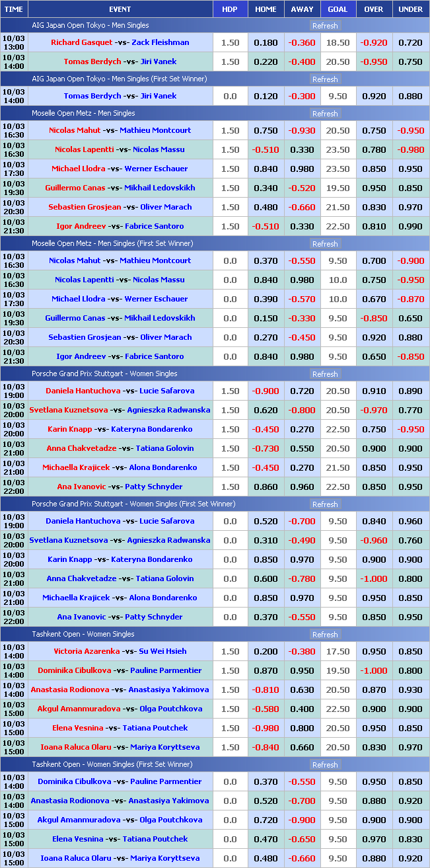The height and width of the screenshot is (868, 430).
Task: Select away odds -0.360 for Gasquet match
Action: click(301, 43)
